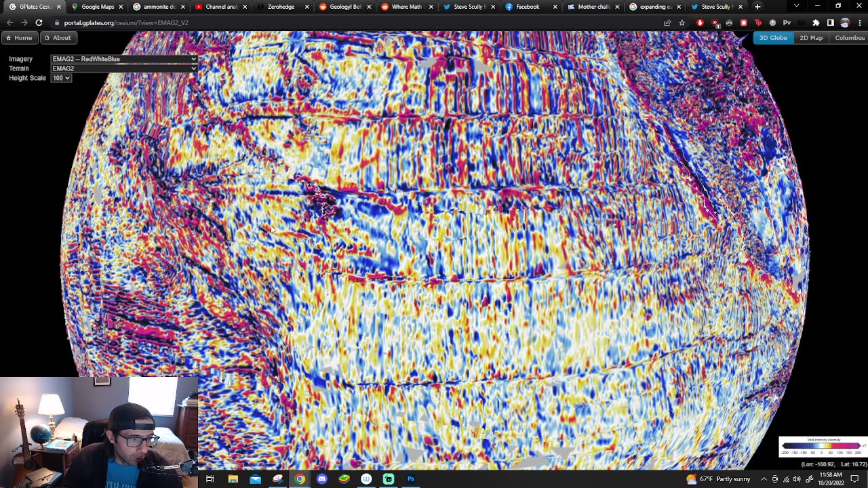Switch to the Where Math tab
Image resolution: width=868 pixels, height=488 pixels.
[407, 7]
